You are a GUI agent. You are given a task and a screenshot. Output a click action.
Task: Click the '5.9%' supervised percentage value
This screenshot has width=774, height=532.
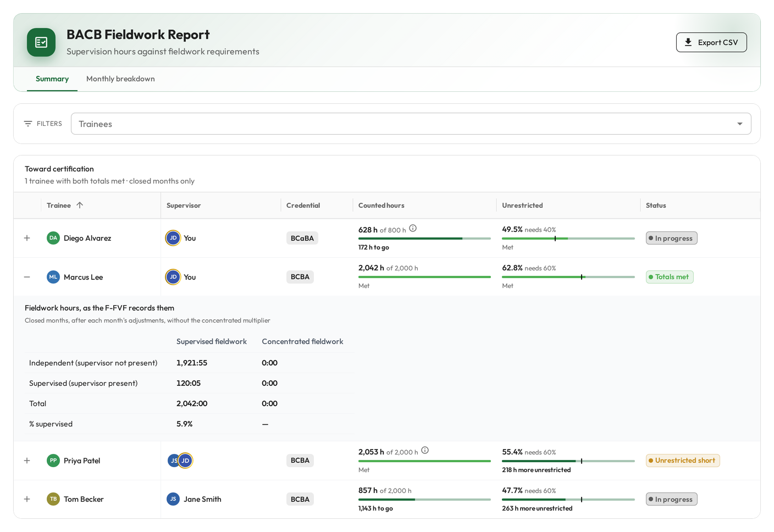click(x=185, y=424)
